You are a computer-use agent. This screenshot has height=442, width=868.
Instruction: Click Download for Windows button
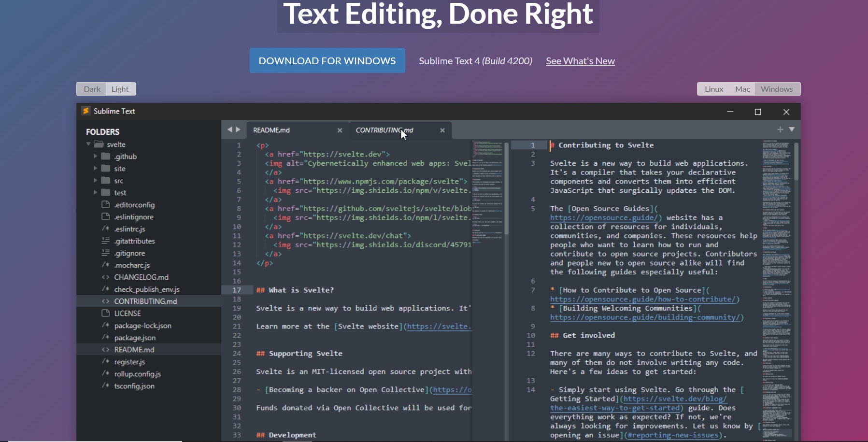[x=327, y=61]
